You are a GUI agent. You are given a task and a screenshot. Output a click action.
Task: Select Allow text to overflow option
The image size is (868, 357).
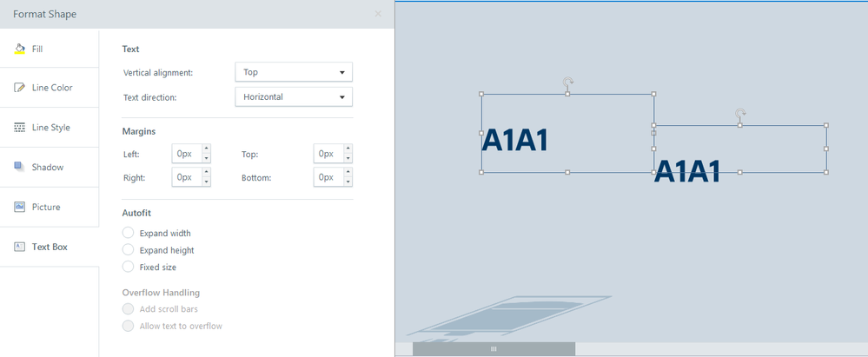coord(128,326)
